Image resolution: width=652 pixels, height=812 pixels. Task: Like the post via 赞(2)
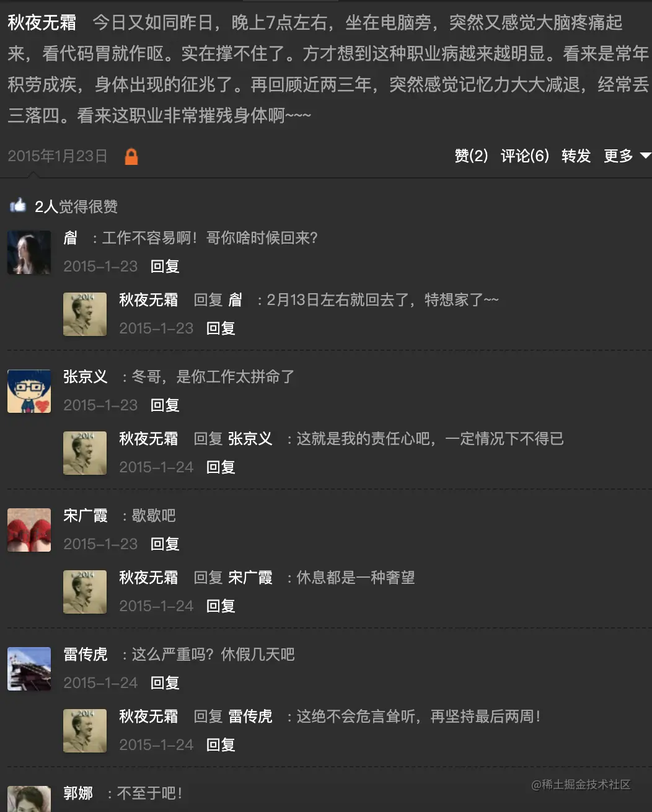(x=471, y=156)
